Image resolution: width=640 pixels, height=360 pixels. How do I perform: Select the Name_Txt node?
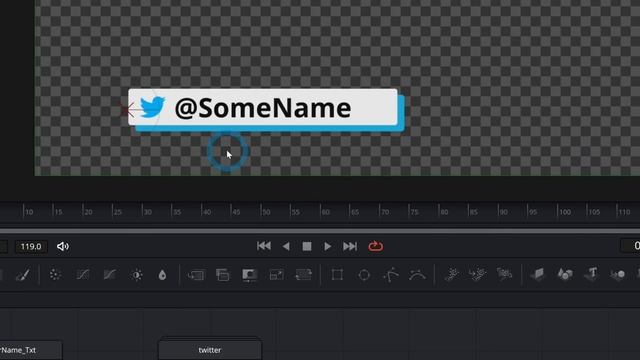(x=31, y=350)
